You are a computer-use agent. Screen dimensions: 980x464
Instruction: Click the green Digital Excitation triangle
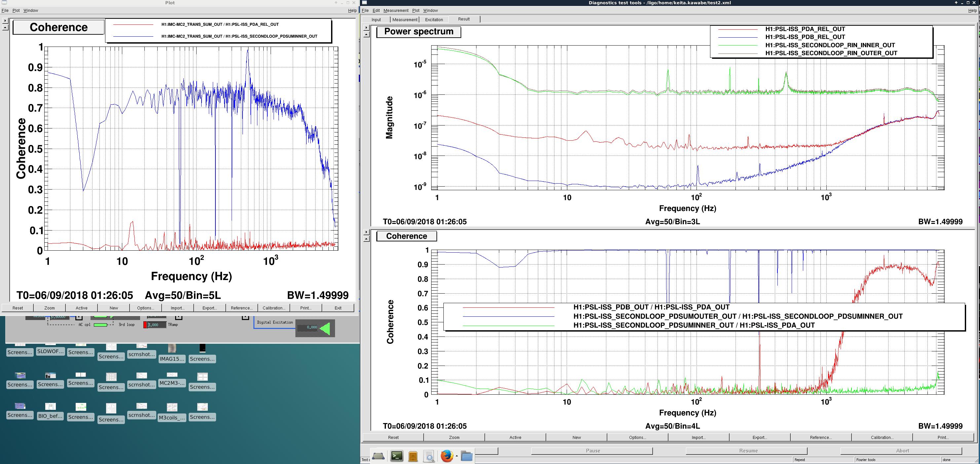(325, 329)
